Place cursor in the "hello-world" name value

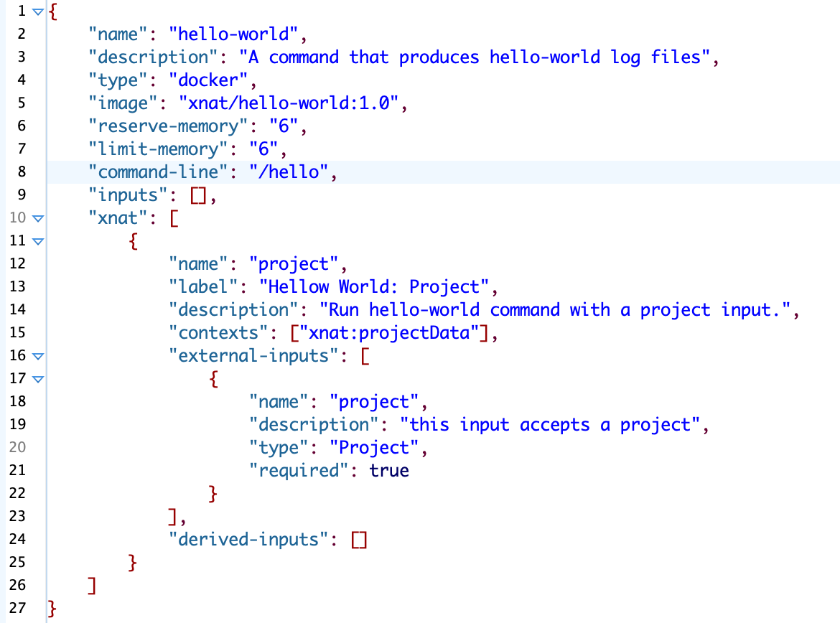237,34
